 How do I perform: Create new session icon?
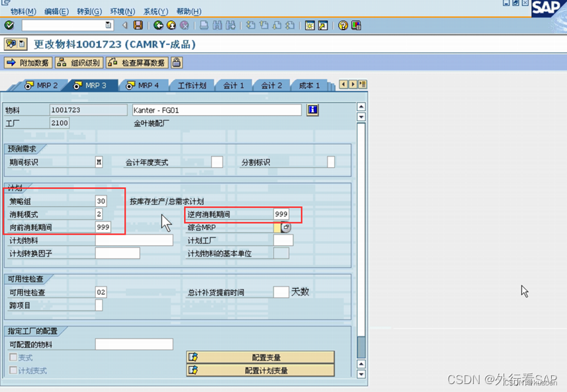pyautogui.click(x=310, y=25)
